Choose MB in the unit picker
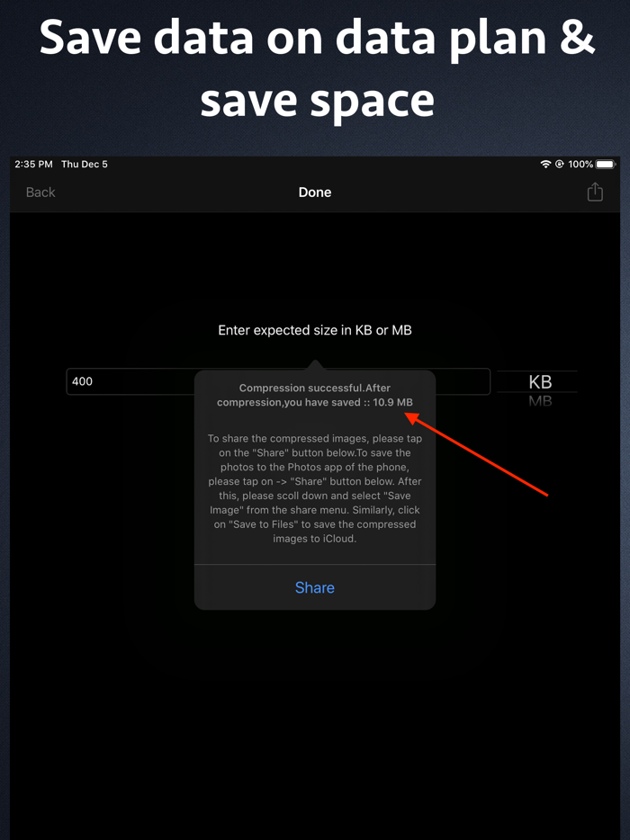The height and width of the screenshot is (840, 630). pos(540,401)
